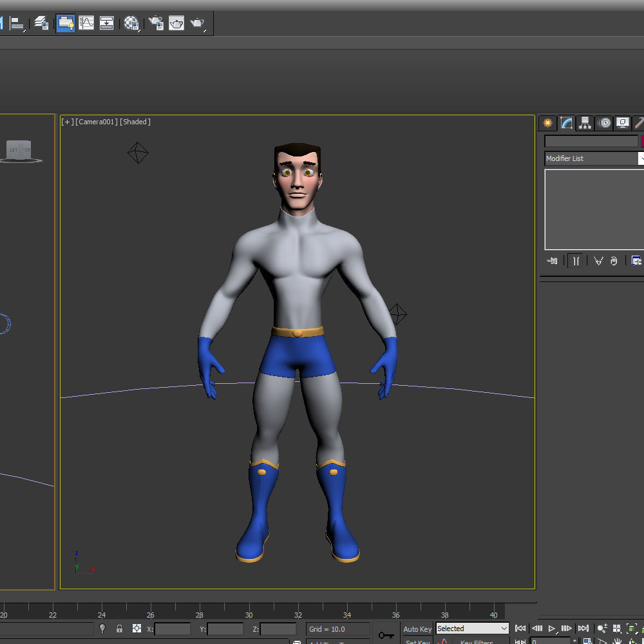This screenshot has width=644, height=644.
Task: Click Zoom Extents Selected
Action: pos(632,629)
